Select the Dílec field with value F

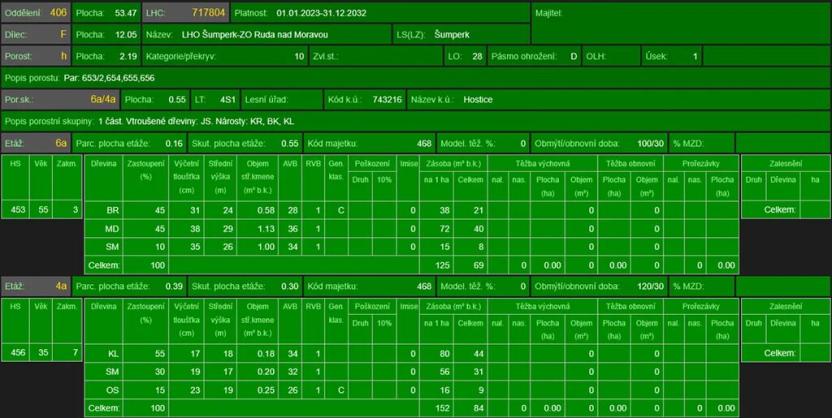[62, 34]
